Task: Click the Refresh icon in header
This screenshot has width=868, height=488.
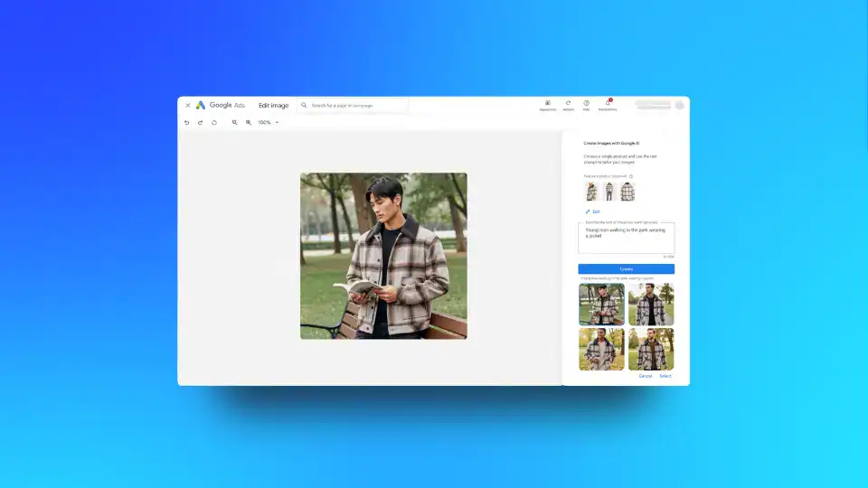Action: pos(568,105)
